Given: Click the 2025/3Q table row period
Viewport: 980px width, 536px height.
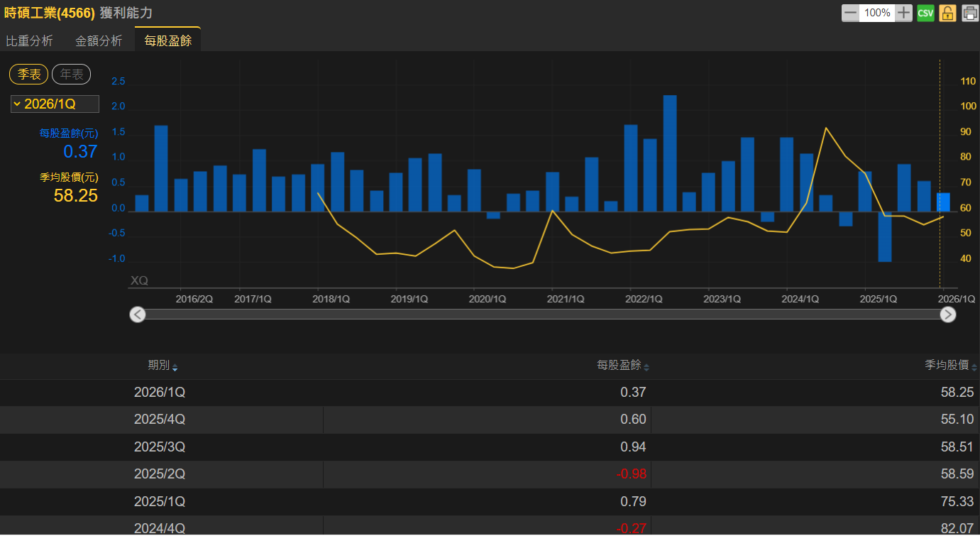Looking at the screenshot, I should (160, 447).
